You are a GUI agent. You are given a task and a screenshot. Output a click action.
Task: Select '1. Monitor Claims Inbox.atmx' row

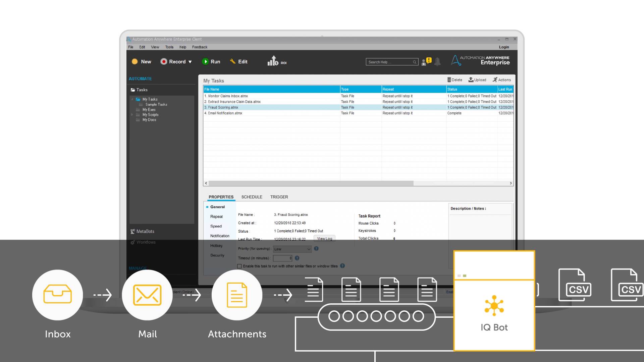point(358,96)
